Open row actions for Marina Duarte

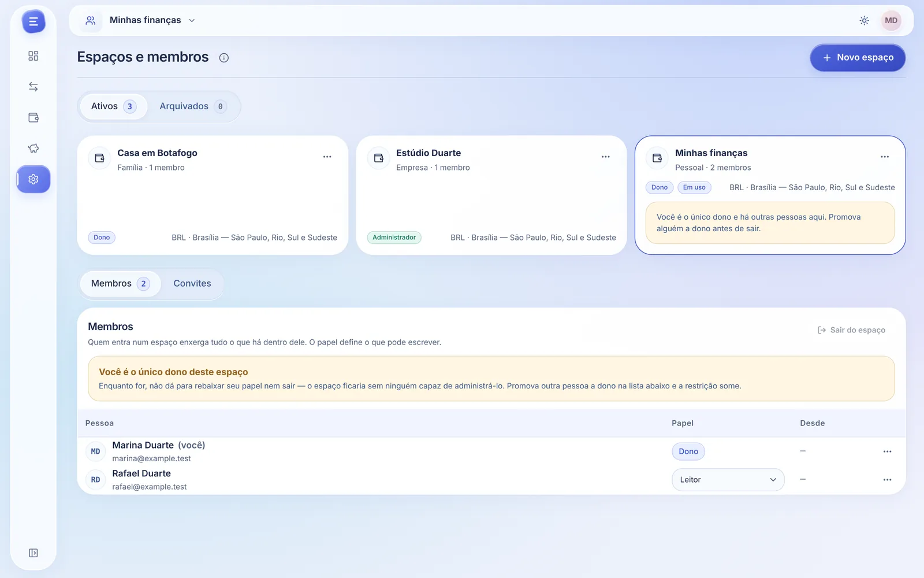pyautogui.click(x=887, y=451)
